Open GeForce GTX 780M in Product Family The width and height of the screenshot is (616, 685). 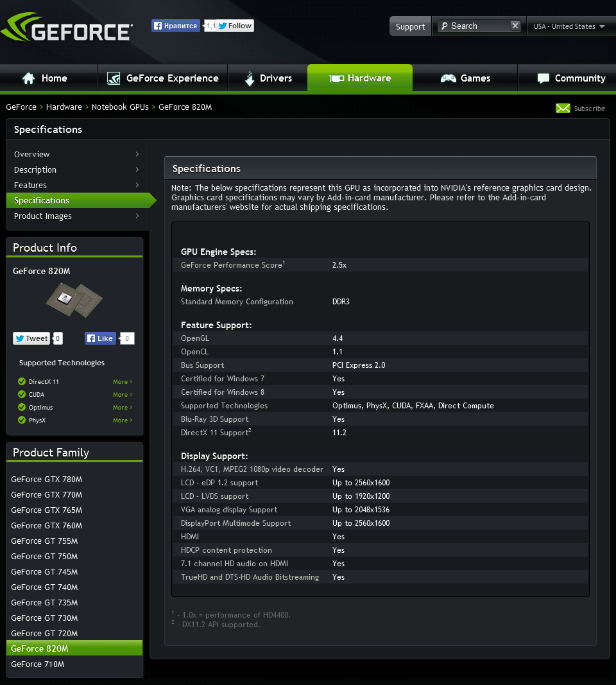47,479
